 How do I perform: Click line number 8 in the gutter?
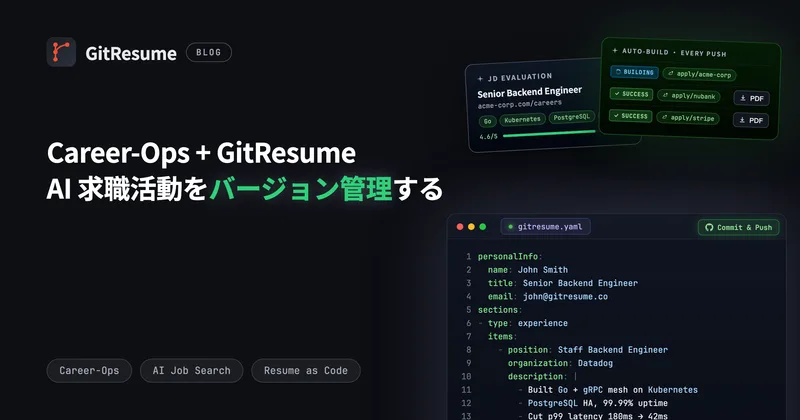[468, 350]
